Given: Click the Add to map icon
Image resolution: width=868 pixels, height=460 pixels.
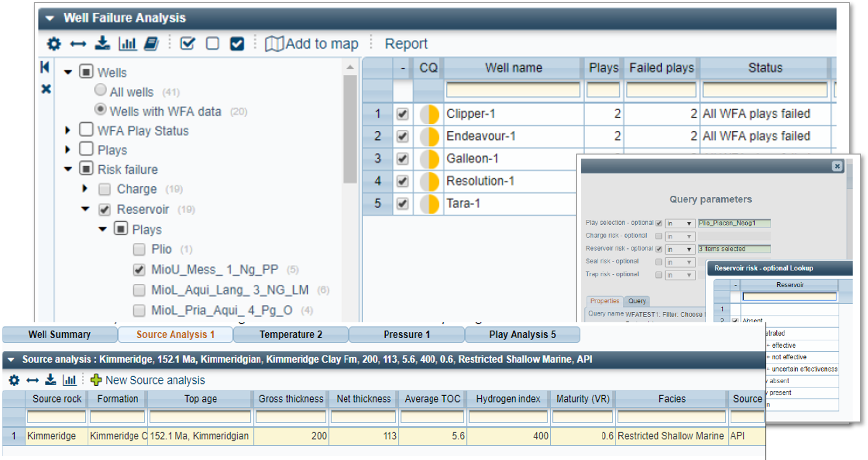Looking at the screenshot, I should [274, 44].
